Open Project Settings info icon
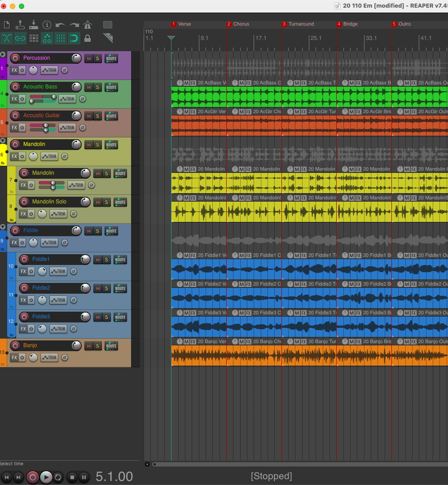 47,25
